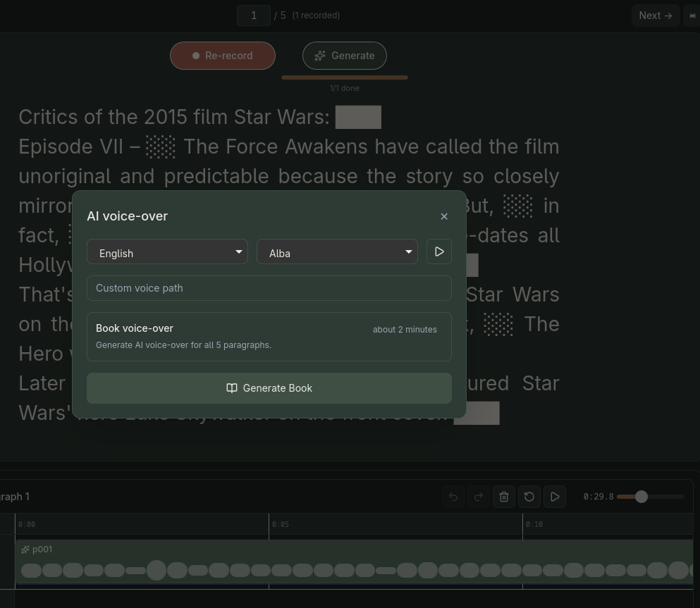This screenshot has width=700, height=608.
Task: Open the Alba voice dropdown
Action: [x=337, y=252]
